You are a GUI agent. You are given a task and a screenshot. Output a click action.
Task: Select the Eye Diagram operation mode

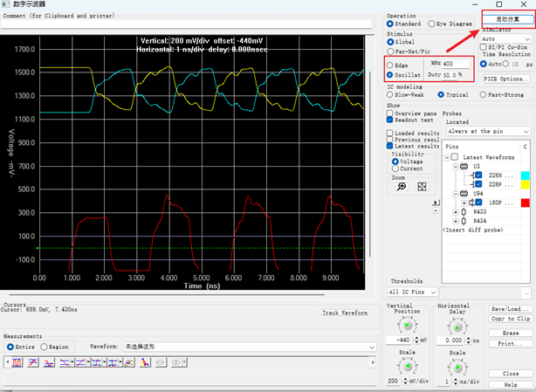431,24
